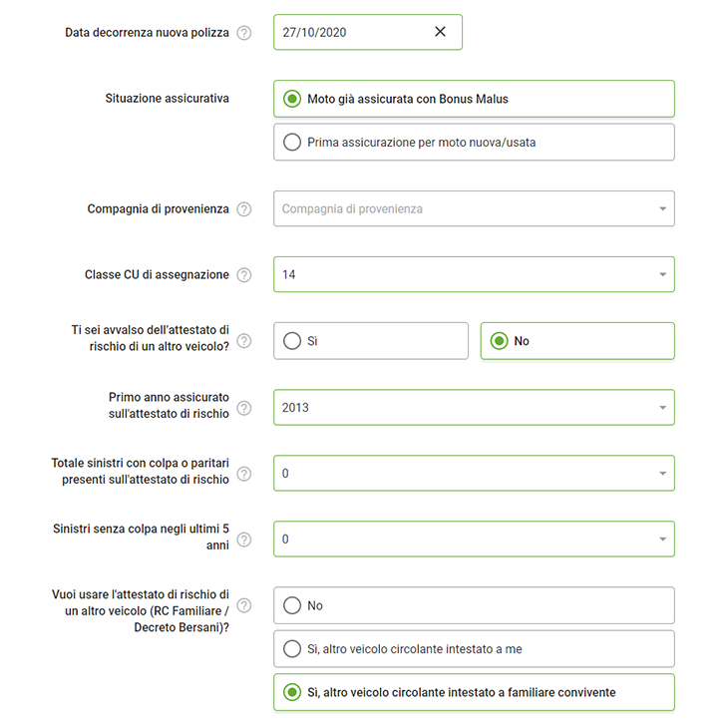Image resolution: width=728 pixels, height=725 pixels.
Task: Click help icon for Sinistri senza colpa
Action: 244,540
